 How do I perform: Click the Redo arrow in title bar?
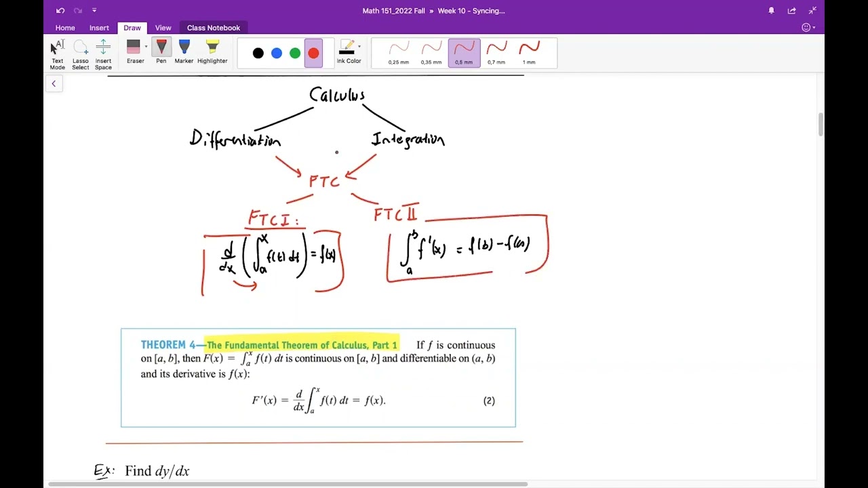[x=77, y=10]
